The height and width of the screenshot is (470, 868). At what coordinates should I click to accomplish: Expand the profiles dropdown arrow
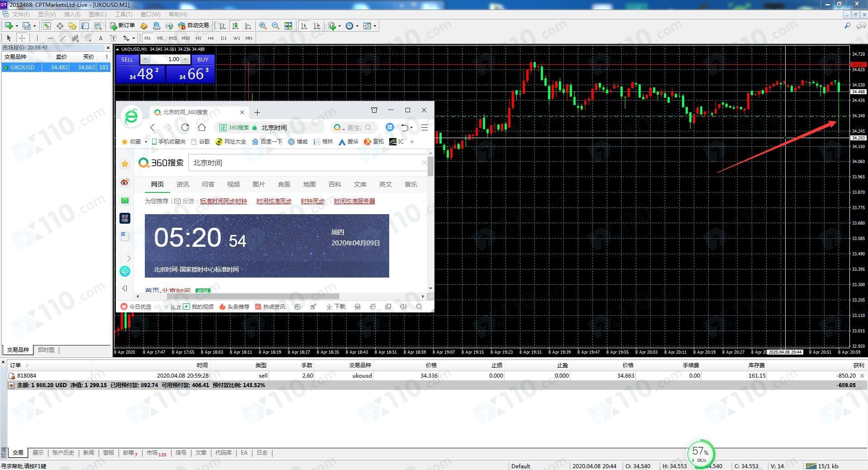click(x=34, y=26)
